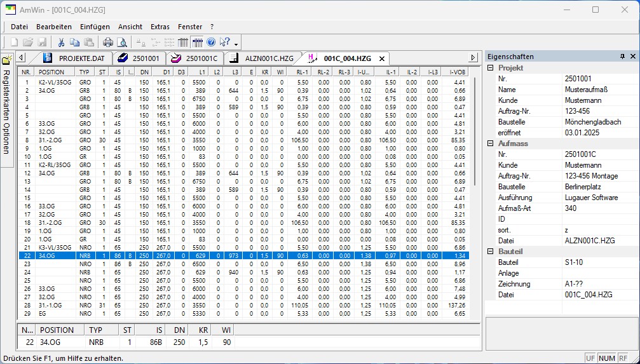Collapse the Projekt properties group
The width and height of the screenshot is (640, 364).
pos(491,68)
